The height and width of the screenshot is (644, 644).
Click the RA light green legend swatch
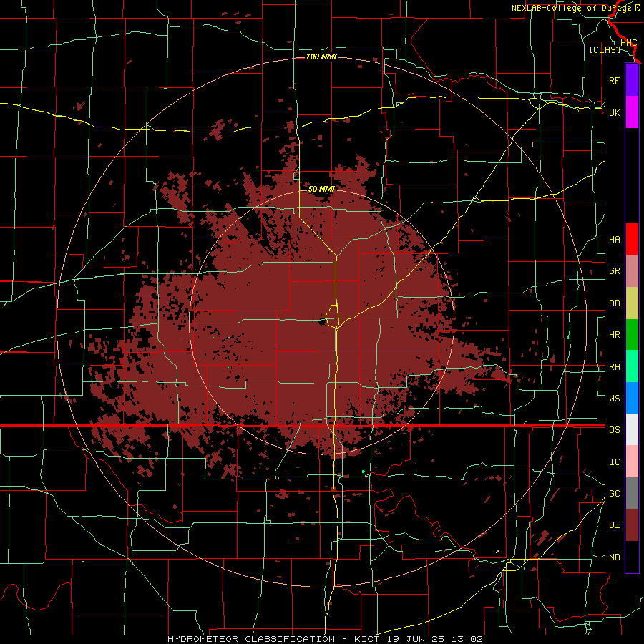[x=632, y=366]
